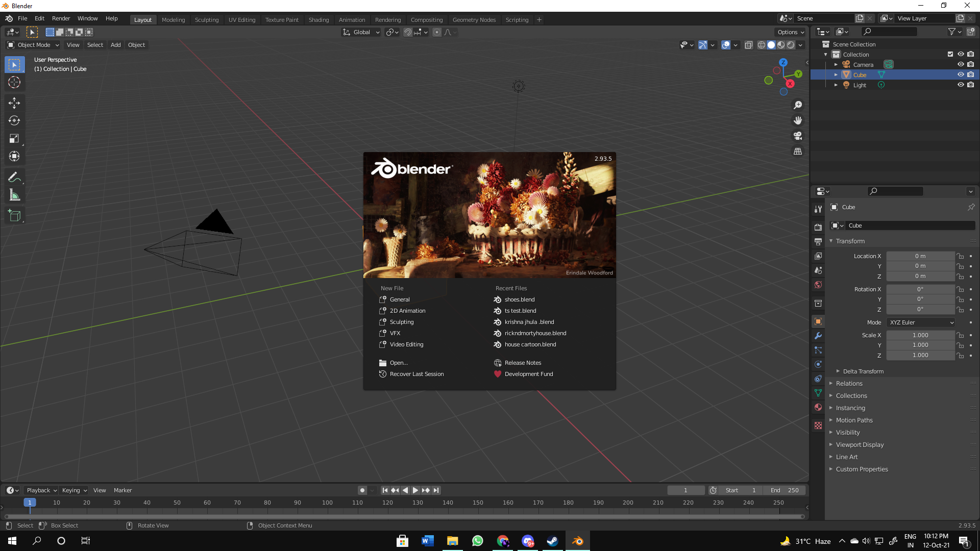Open the Render menu
This screenshot has height=551, width=980.
click(61, 18)
